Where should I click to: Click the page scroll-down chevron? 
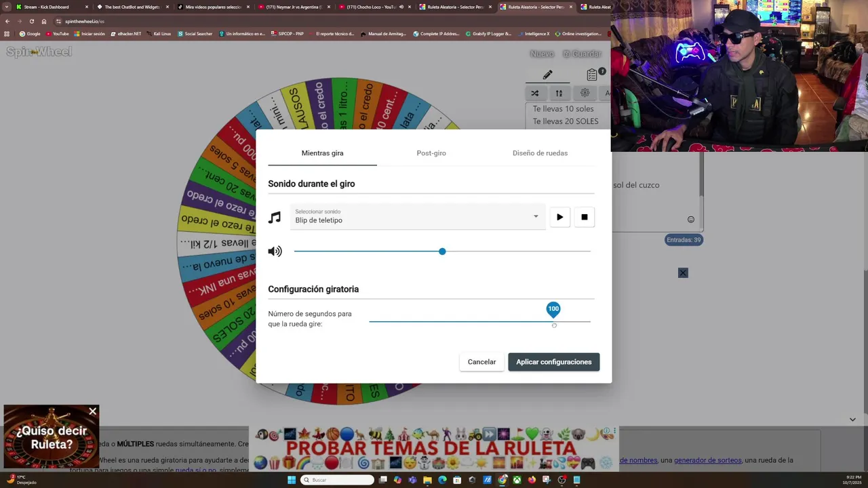pyautogui.click(x=852, y=420)
